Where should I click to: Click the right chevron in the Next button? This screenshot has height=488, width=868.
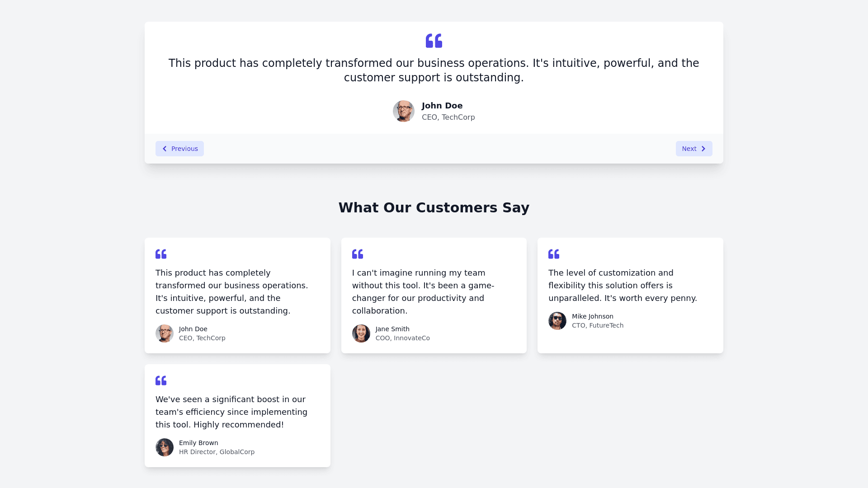[x=703, y=149]
